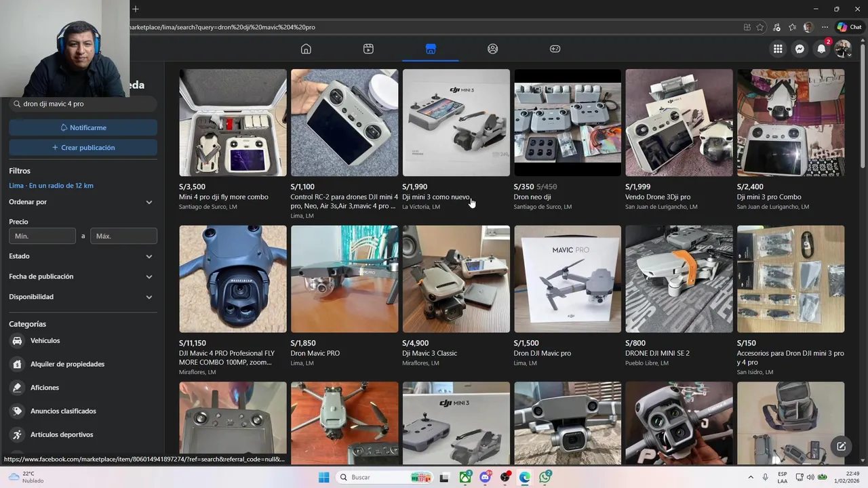Viewport: 868px width, 488px height.
Task: Open Dron Mavic PRO S/1,850 listing
Action: click(344, 279)
